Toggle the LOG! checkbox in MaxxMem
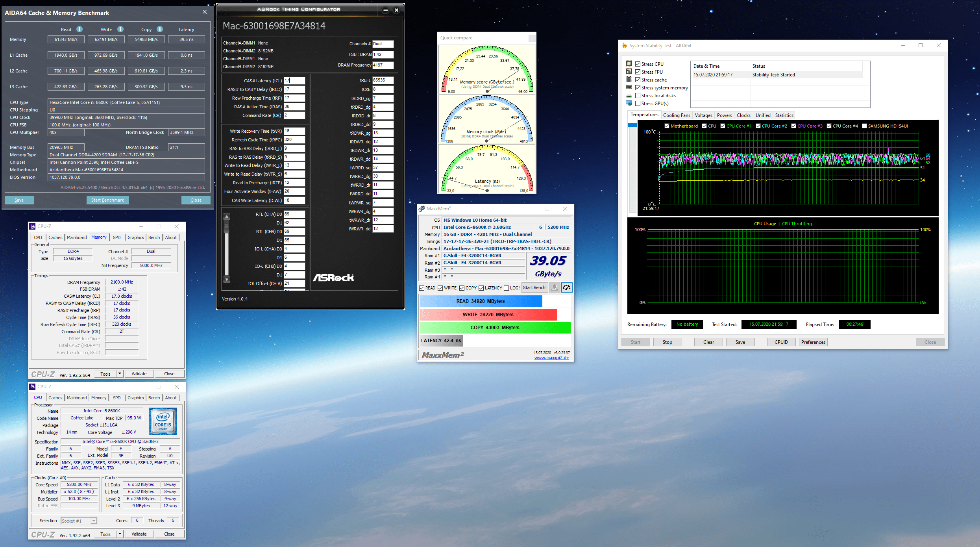Viewport: 980px width, 547px height. point(507,288)
